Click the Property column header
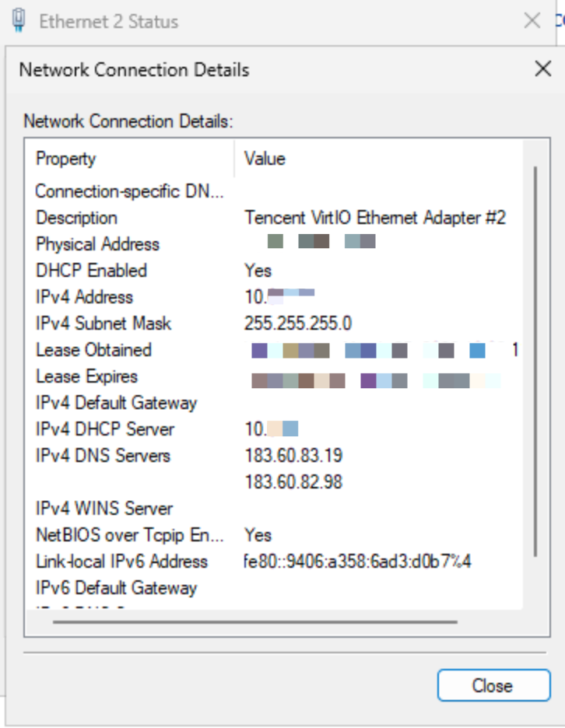565x728 pixels. (x=66, y=159)
